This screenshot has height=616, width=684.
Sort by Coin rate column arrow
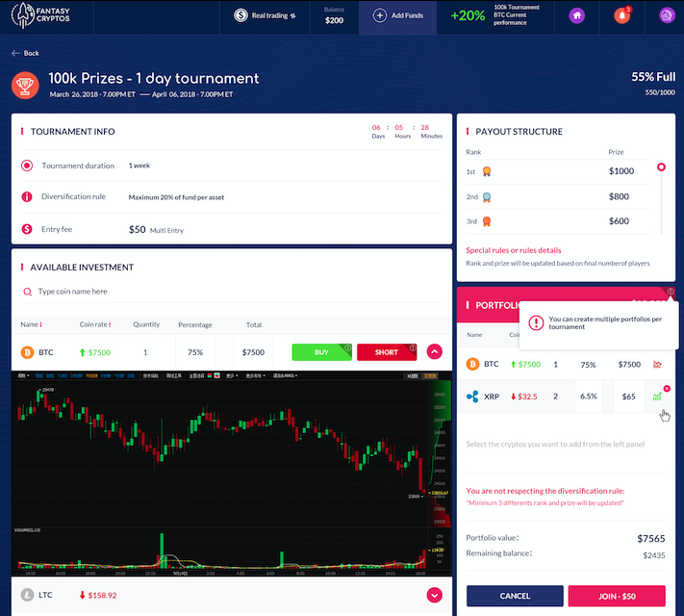110,324
